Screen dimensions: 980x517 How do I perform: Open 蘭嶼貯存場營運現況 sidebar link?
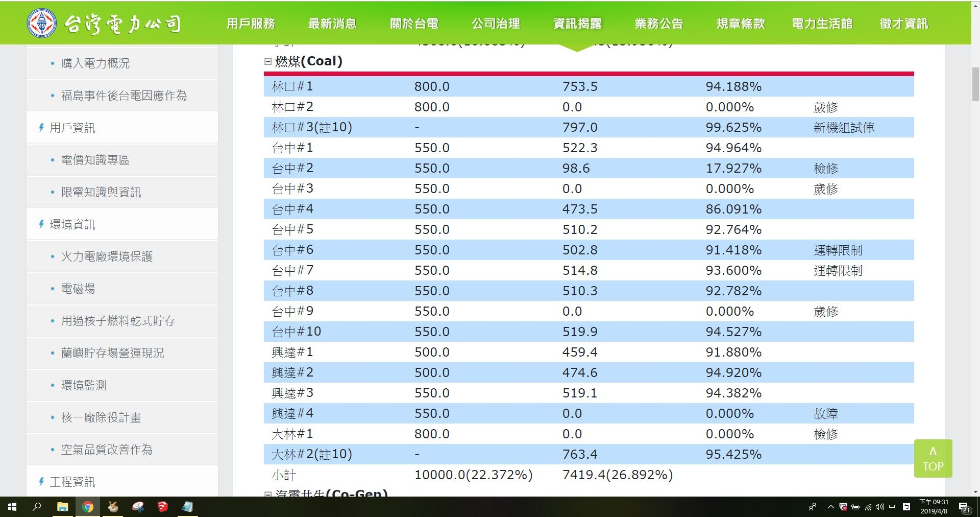click(112, 353)
